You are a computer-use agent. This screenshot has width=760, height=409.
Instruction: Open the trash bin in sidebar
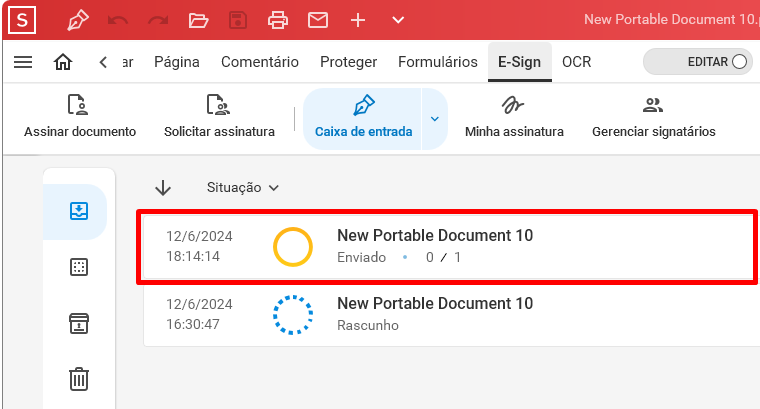pos(79,379)
